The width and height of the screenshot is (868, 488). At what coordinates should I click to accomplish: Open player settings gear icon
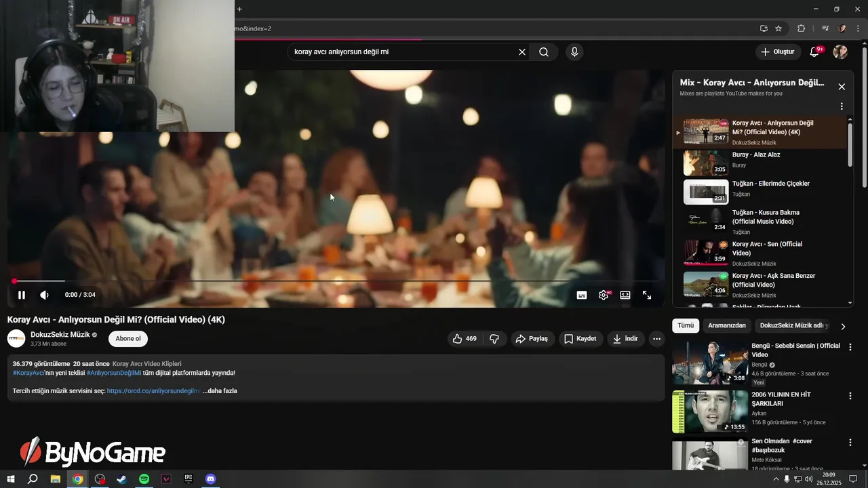click(604, 295)
